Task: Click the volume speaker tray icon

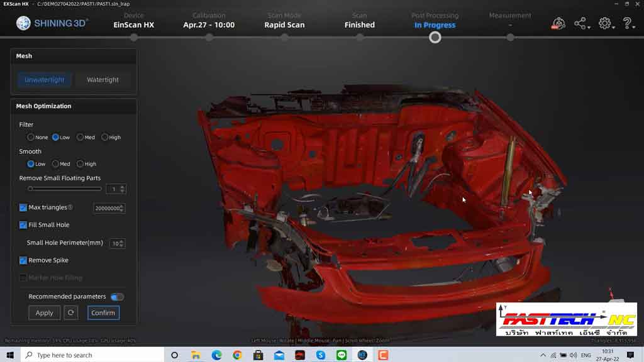Action: [574, 355]
